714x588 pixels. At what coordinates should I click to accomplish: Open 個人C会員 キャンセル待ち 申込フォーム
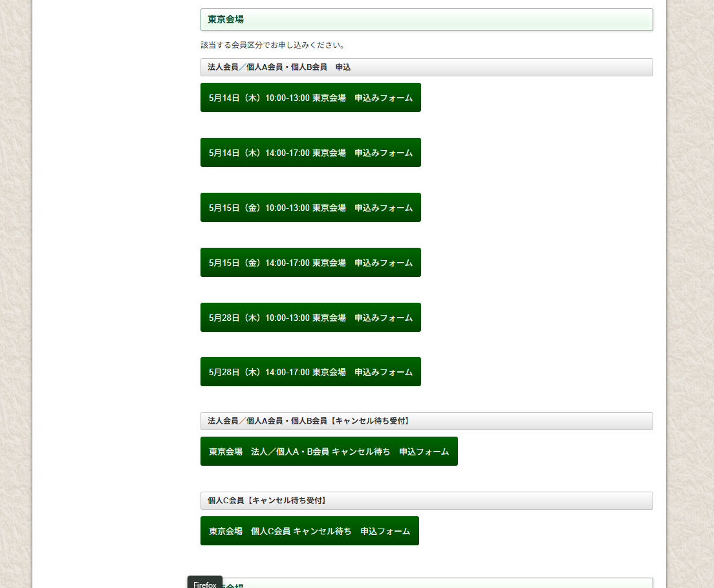pyautogui.click(x=309, y=531)
